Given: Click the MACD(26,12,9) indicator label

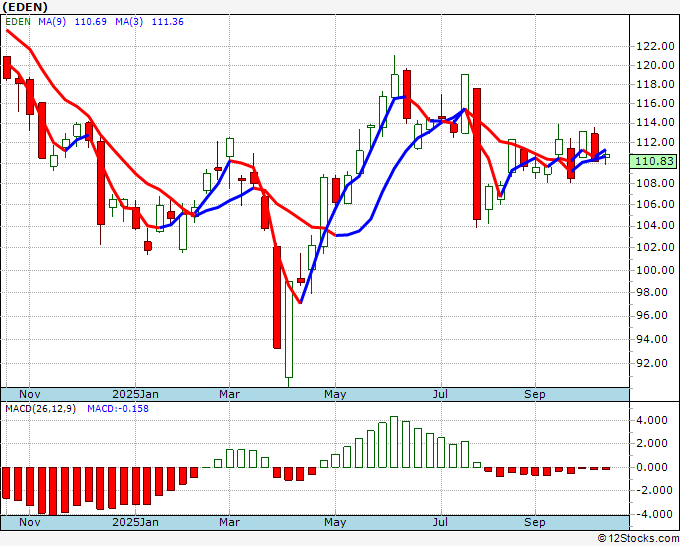Looking at the screenshot, I should pos(40,409).
